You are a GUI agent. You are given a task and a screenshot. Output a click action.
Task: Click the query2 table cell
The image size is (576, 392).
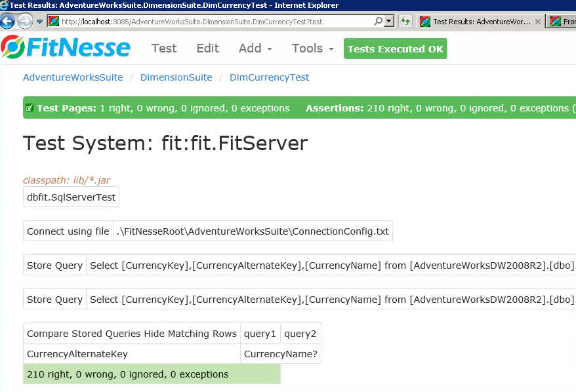click(300, 333)
